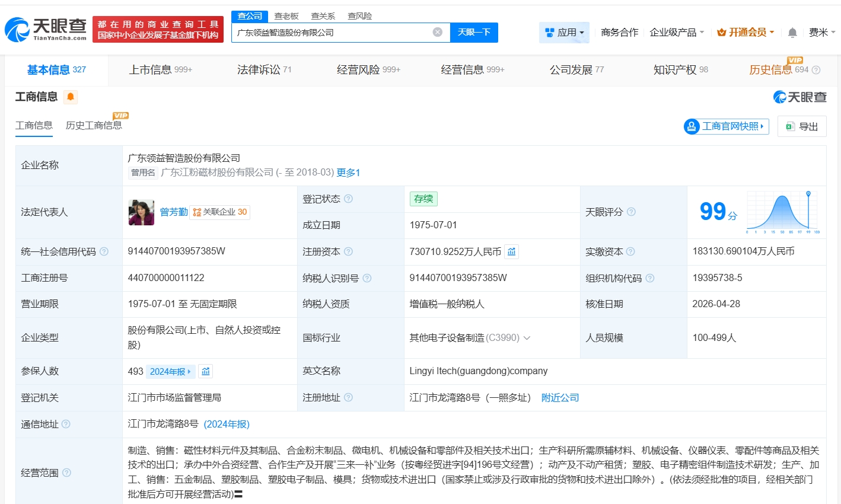
Task: Open chart icon beside 730710.9252万人民币
Action: pos(512,251)
